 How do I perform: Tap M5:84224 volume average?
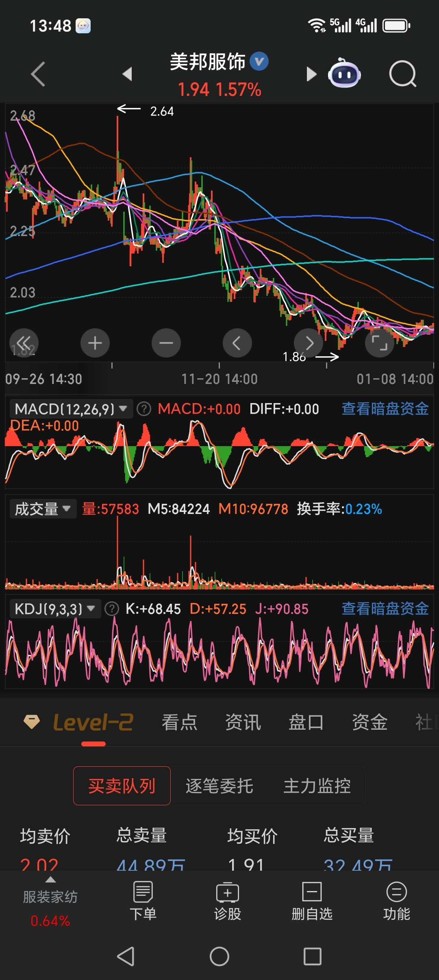tap(179, 509)
